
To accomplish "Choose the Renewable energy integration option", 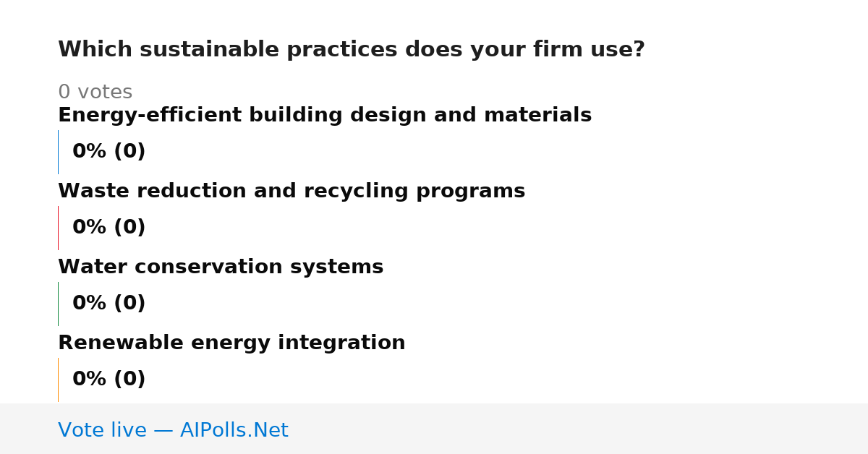I will tap(231, 343).
